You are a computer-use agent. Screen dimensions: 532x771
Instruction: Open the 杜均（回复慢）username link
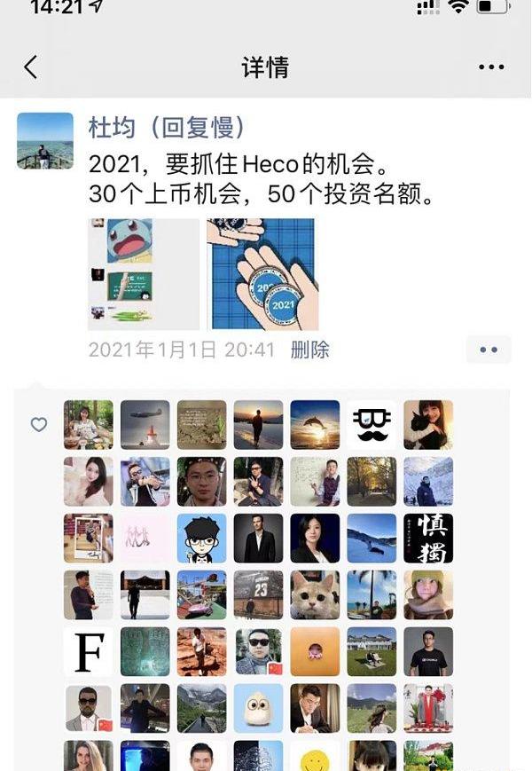(167, 128)
